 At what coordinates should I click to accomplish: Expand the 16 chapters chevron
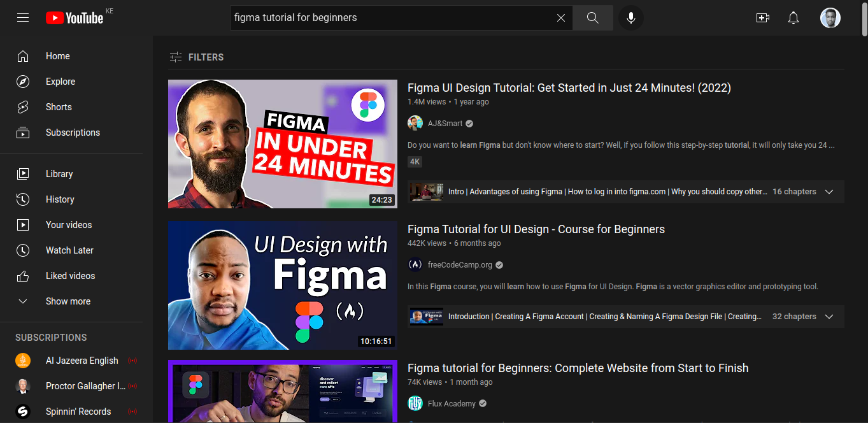coord(829,192)
